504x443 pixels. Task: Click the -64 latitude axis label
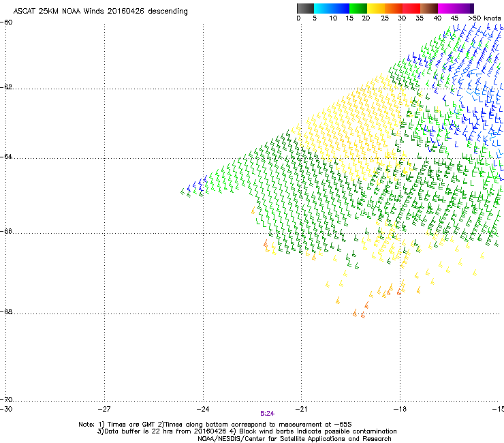[x=6, y=157]
